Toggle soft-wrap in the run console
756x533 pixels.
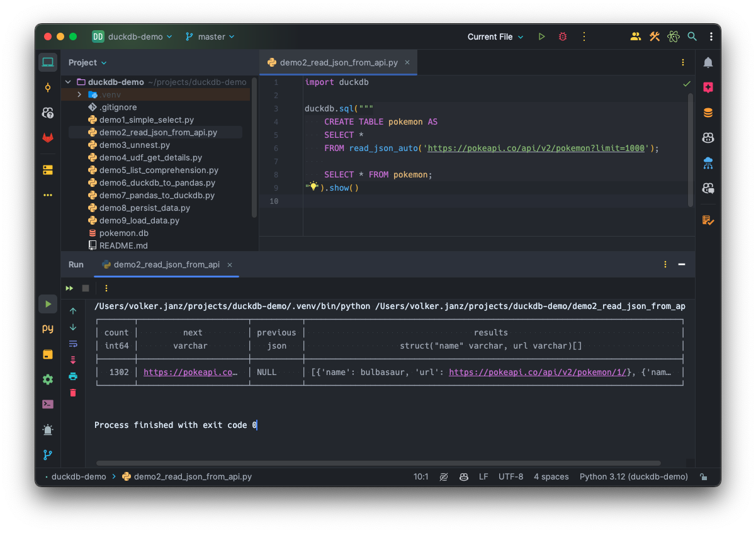tap(72, 344)
